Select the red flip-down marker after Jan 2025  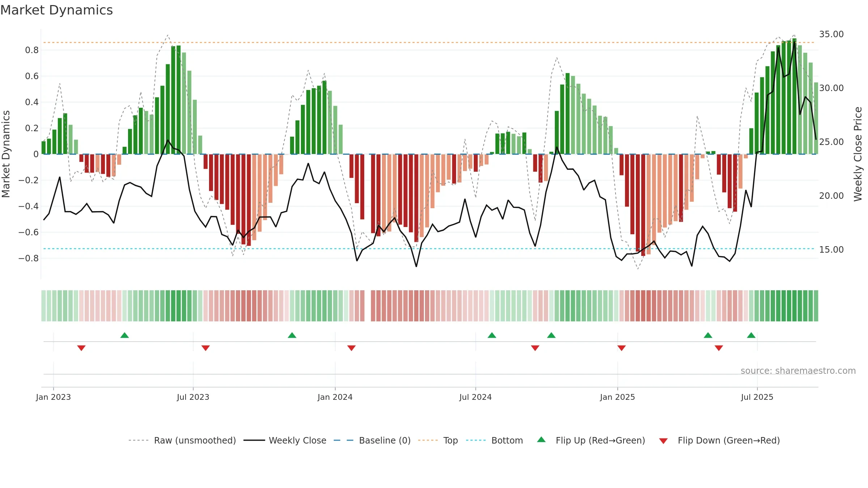click(x=622, y=348)
